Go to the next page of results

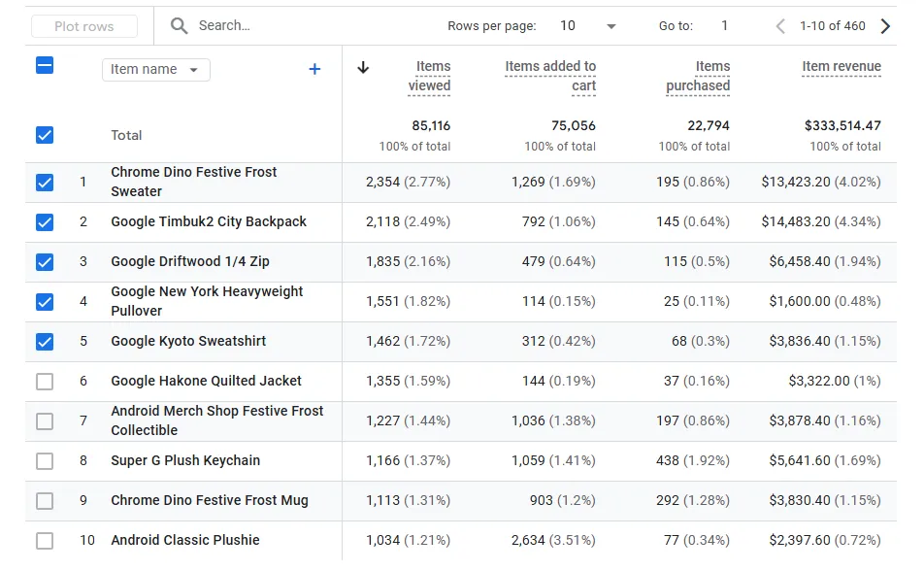coord(884,26)
